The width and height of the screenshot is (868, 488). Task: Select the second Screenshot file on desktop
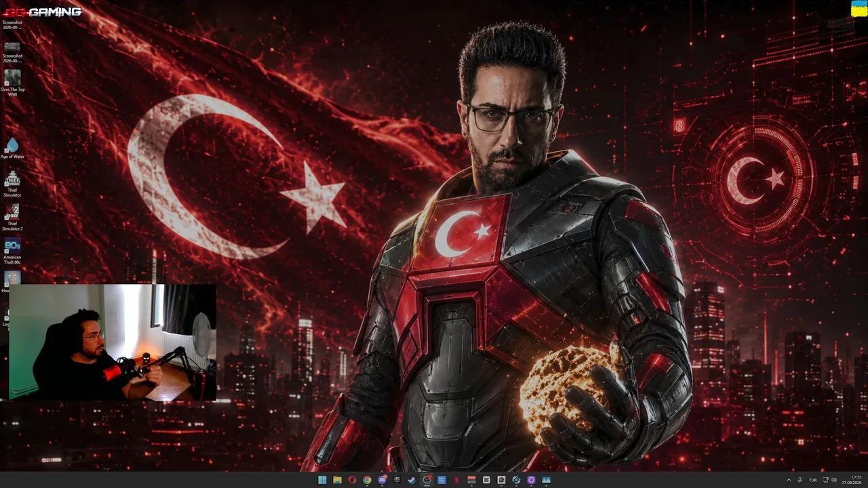pos(12,52)
